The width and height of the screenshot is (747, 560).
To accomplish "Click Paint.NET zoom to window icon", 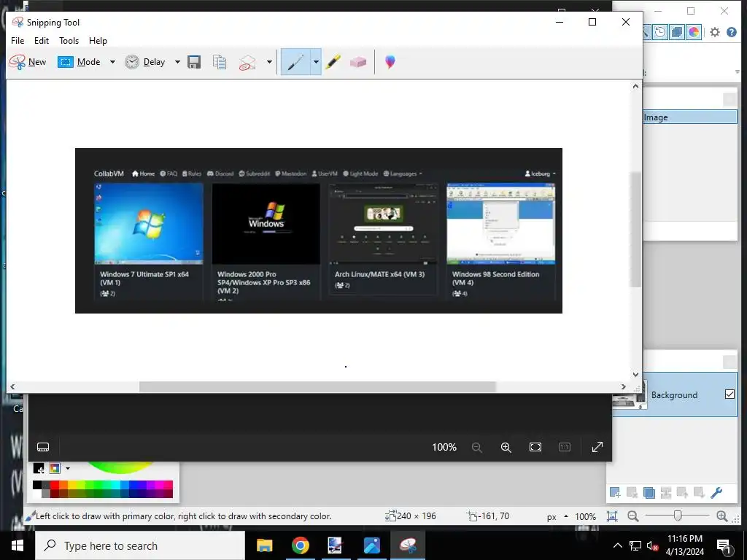I will pos(612,516).
